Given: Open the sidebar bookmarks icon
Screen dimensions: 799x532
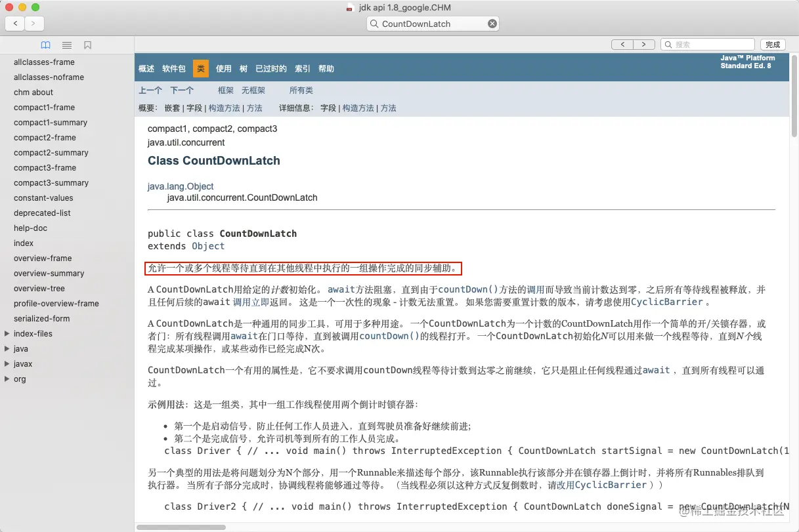Looking at the screenshot, I should 87,45.
